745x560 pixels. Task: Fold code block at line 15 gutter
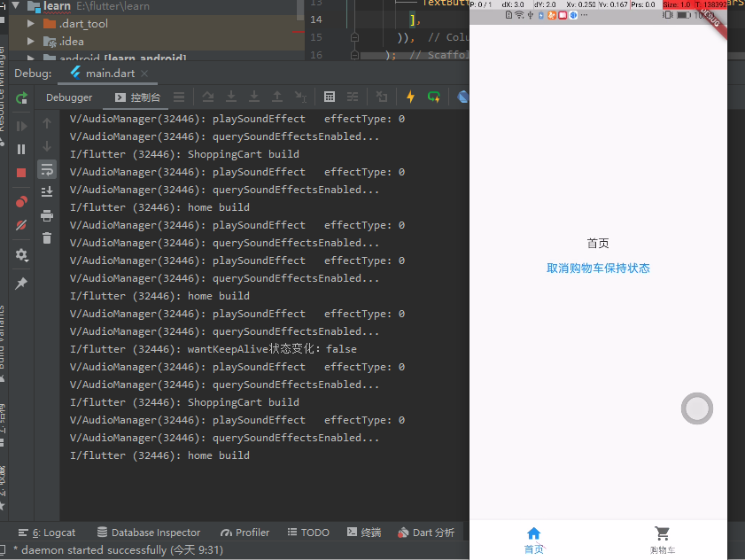(354, 37)
